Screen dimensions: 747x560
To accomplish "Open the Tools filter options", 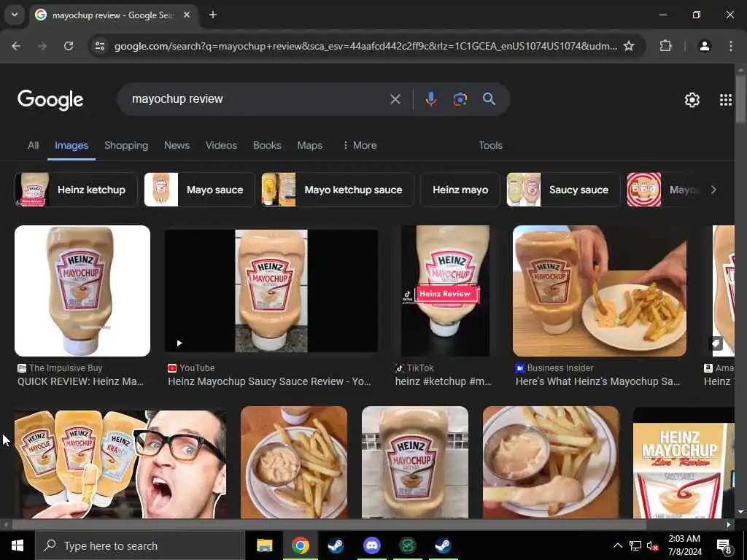I will pos(490,145).
